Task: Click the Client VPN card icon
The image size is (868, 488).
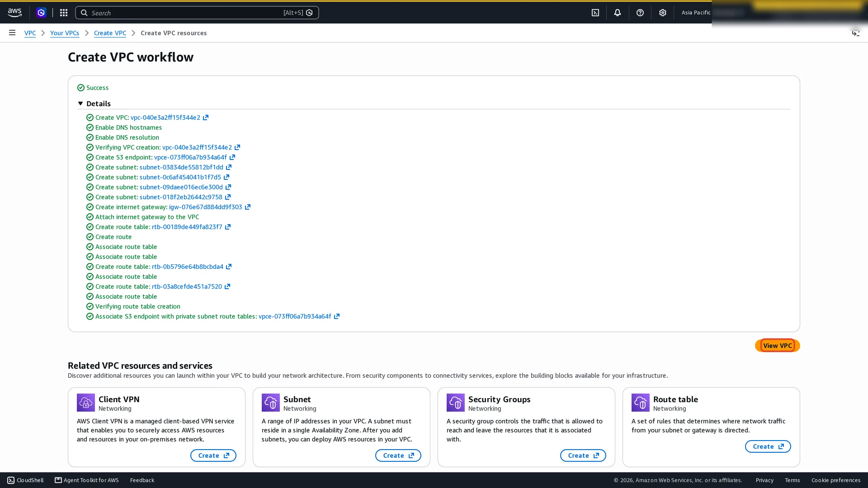Action: tap(86, 403)
